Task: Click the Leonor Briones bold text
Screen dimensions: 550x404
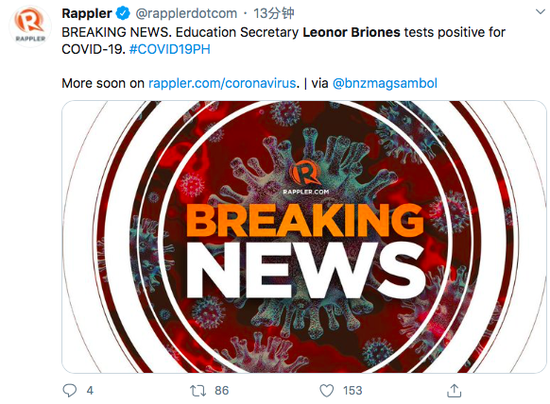Action: tap(351, 32)
